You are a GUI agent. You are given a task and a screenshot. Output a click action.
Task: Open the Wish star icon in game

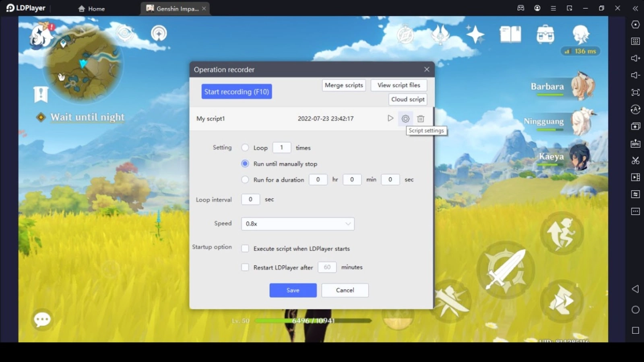pyautogui.click(x=475, y=34)
